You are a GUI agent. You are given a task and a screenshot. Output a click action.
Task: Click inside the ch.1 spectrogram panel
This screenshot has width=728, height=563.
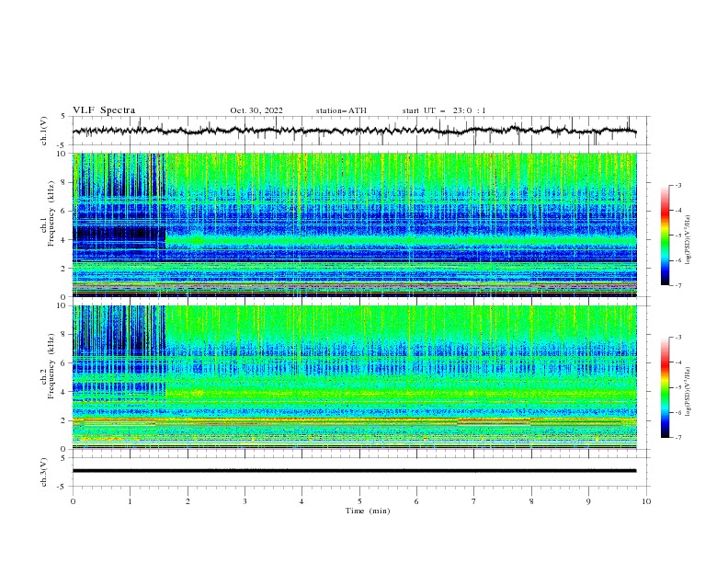[x=354, y=224]
